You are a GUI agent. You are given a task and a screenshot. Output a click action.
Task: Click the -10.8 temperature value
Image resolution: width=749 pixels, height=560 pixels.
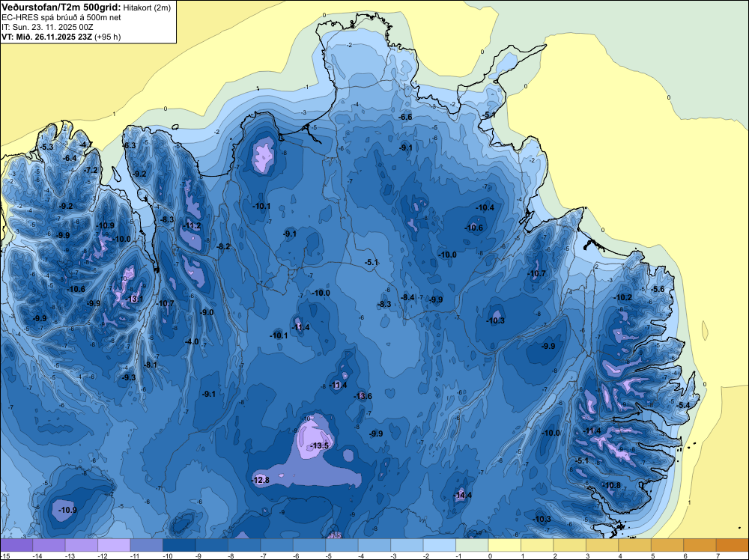pos(612,485)
